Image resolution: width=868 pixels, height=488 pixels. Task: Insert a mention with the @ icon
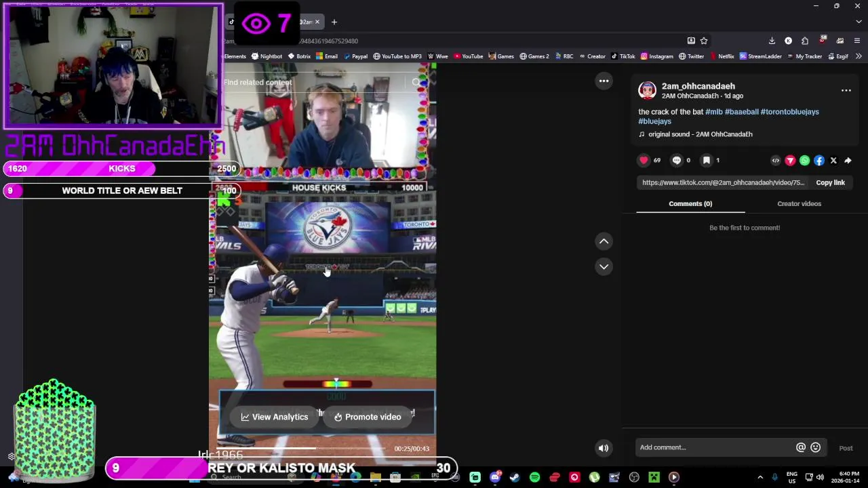pyautogui.click(x=801, y=447)
